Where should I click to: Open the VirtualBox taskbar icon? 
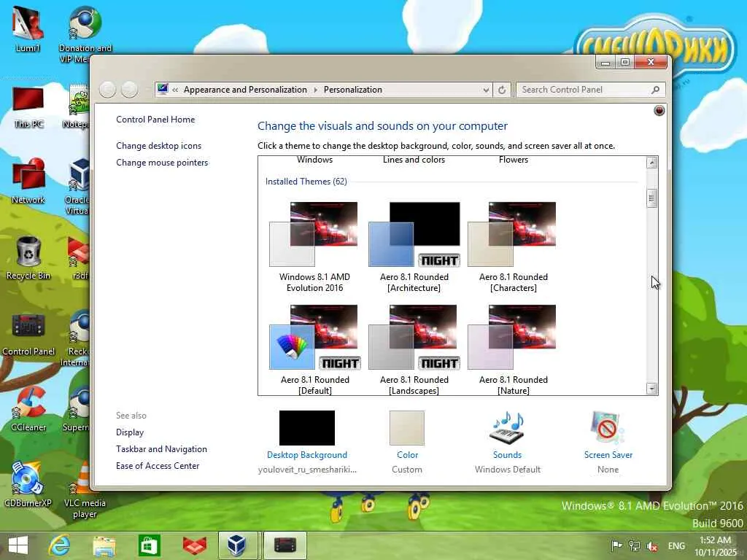tap(237, 545)
